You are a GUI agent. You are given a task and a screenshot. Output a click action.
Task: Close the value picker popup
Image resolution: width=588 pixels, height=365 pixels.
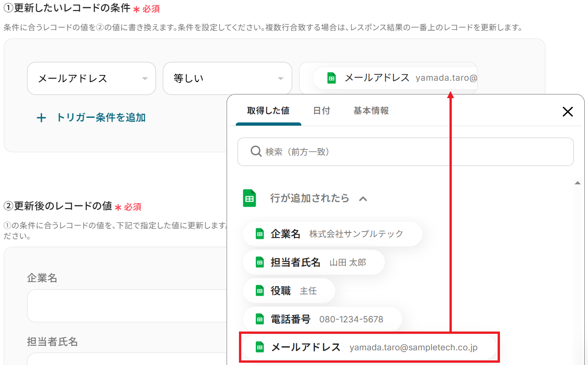tap(568, 111)
